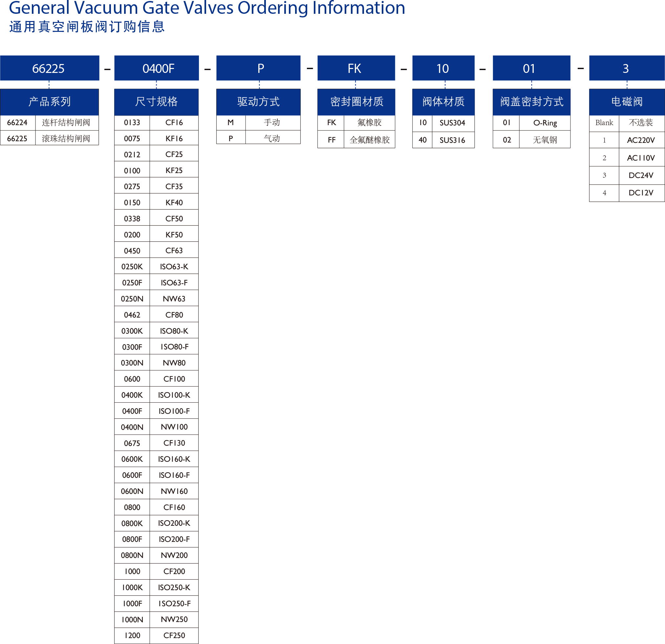This screenshot has width=665, height=644.
Task: Click the General Vacuum Gate Valves title
Action: coord(207,8)
